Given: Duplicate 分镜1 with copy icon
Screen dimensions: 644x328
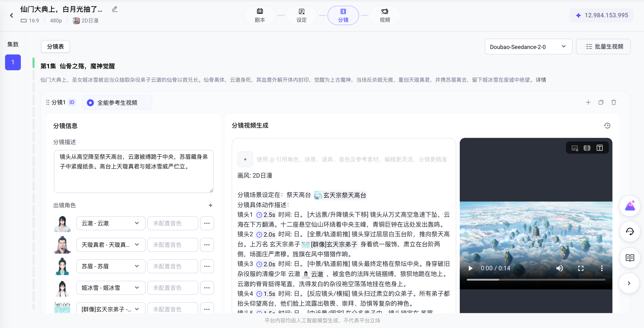Looking at the screenshot, I should tap(601, 102).
